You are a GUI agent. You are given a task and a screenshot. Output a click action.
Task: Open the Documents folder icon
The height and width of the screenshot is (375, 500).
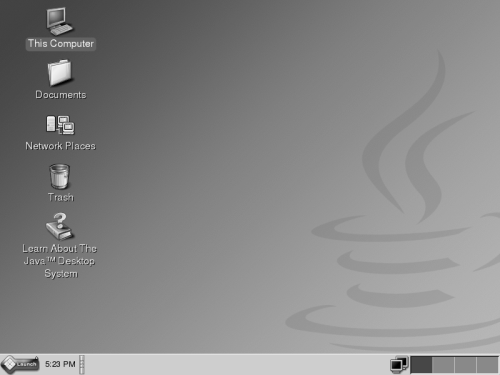pyautogui.click(x=60, y=73)
